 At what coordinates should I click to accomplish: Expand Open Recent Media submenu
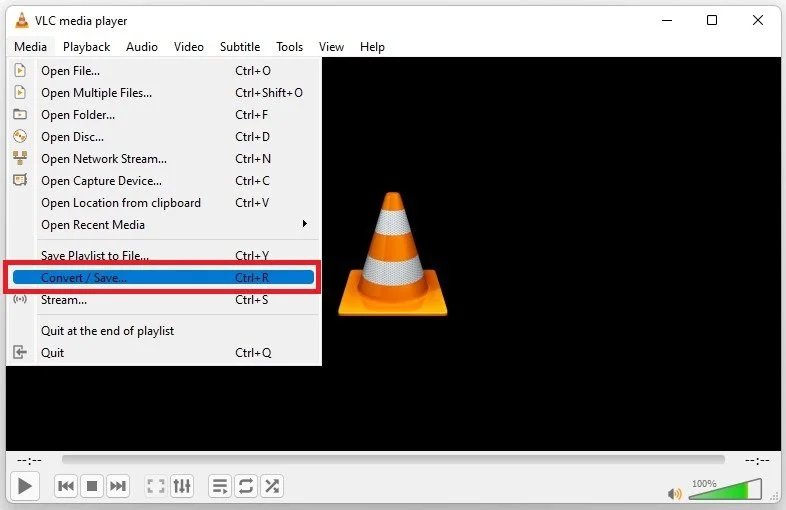point(164,225)
